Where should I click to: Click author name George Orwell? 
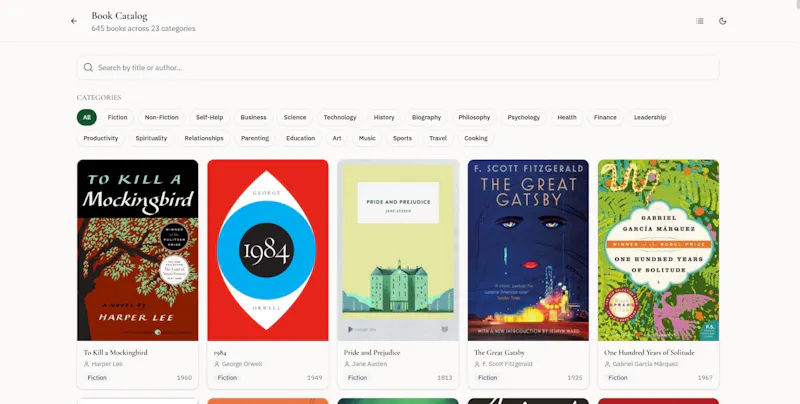(242, 364)
